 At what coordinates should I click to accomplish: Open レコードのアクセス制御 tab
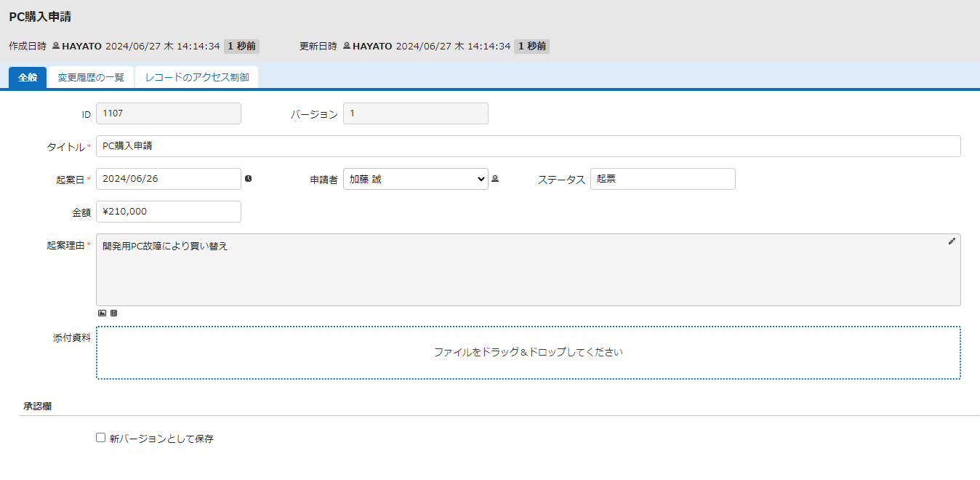(197, 77)
